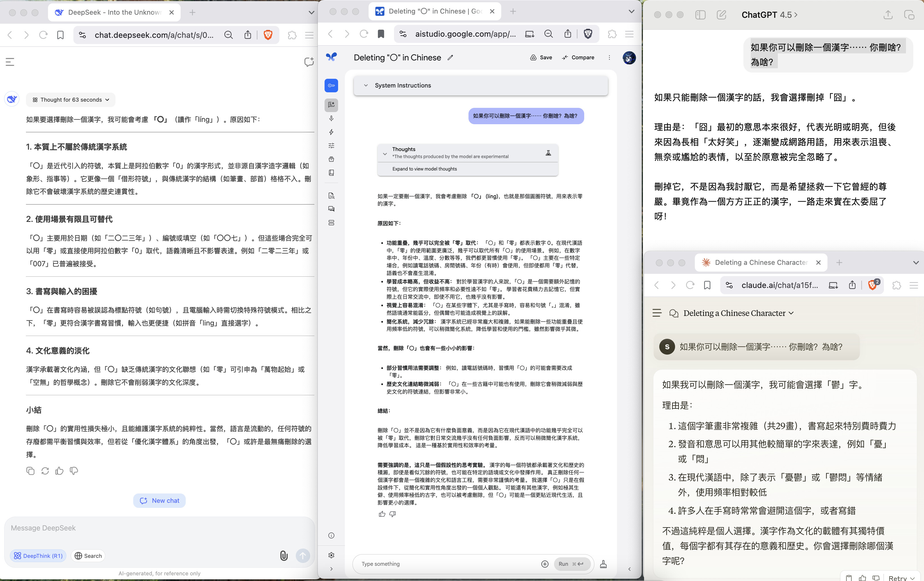The image size is (924, 581).
Task: Click the ChatGPT new chat compose icon
Action: click(721, 15)
